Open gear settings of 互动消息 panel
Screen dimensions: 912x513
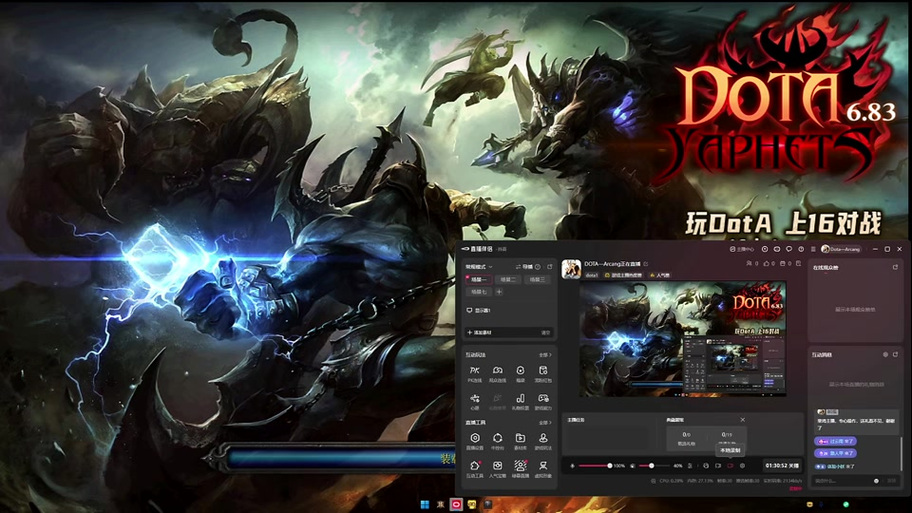click(x=885, y=354)
